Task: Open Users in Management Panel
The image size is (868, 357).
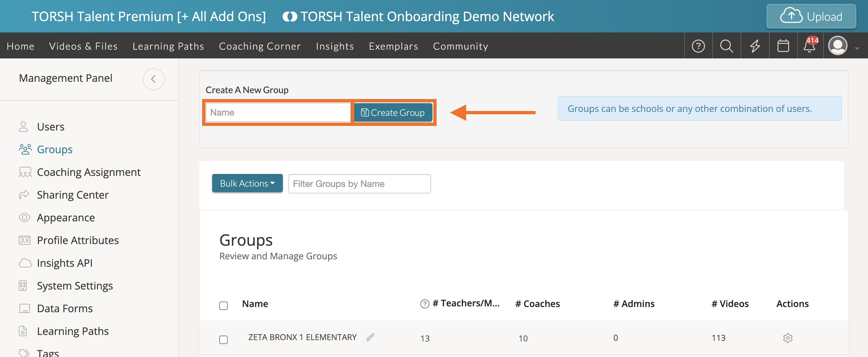Action: pos(51,127)
